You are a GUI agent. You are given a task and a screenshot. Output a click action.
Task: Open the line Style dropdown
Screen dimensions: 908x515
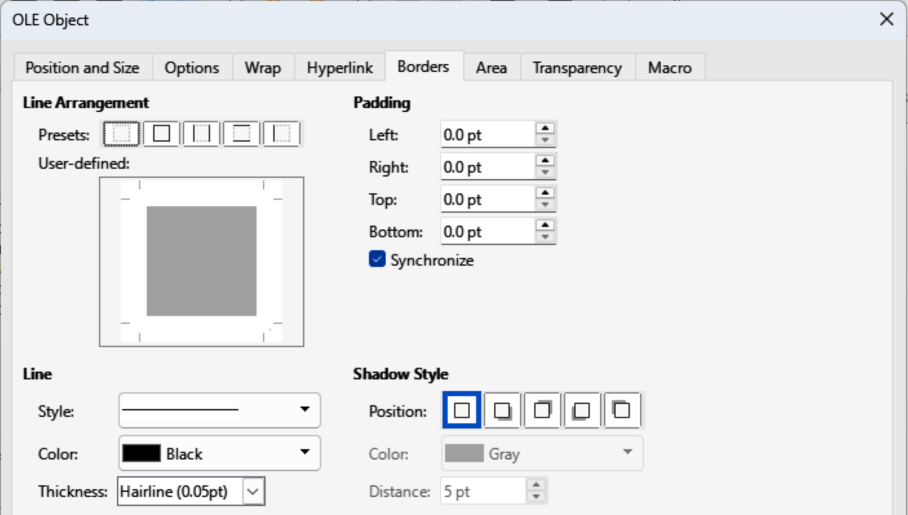click(220, 410)
